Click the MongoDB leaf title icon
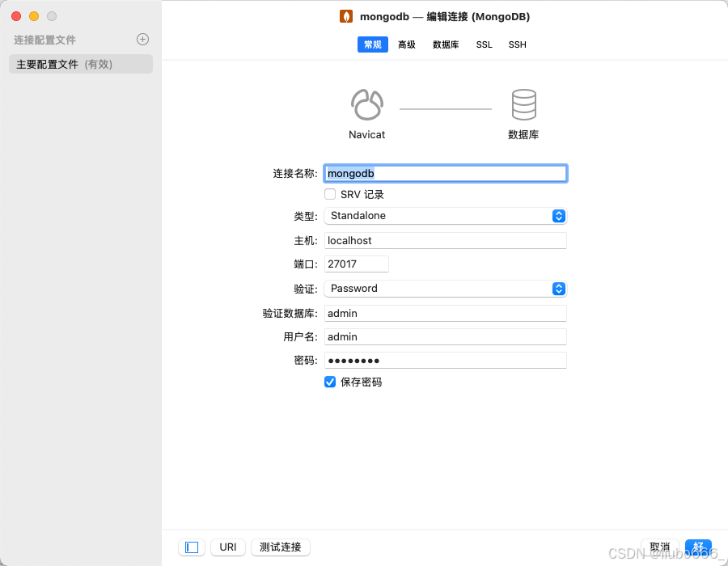 (346, 16)
